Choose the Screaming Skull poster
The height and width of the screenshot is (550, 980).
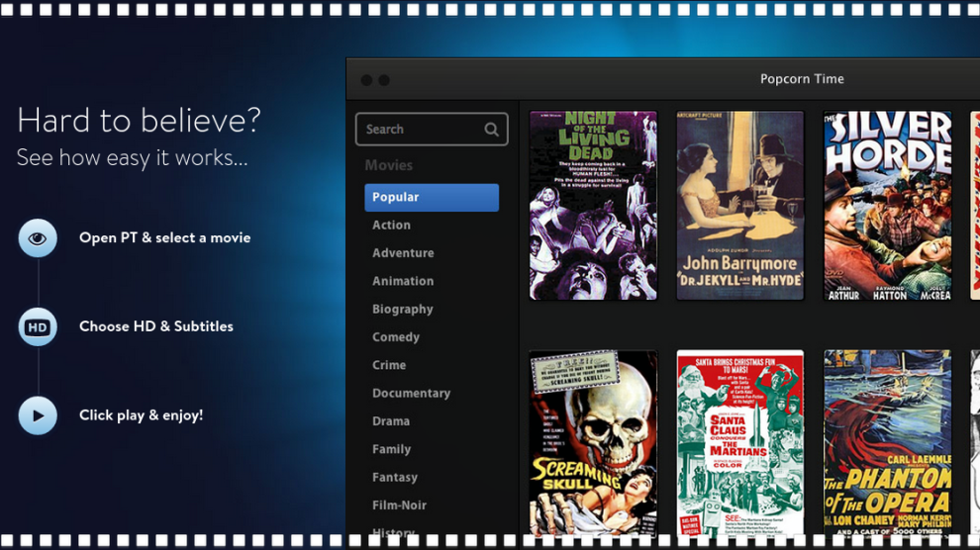(593, 443)
